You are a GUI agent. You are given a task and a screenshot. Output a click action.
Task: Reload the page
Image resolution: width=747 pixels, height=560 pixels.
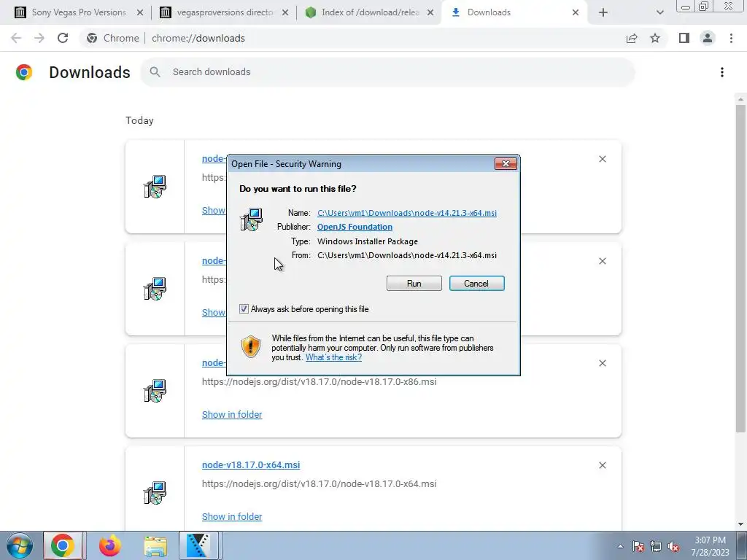(x=63, y=38)
